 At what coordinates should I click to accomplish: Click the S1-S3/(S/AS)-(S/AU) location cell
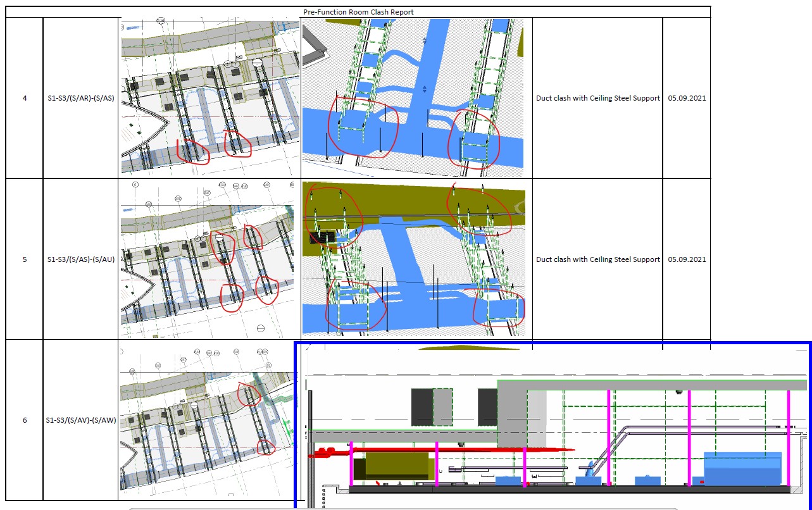pos(80,259)
